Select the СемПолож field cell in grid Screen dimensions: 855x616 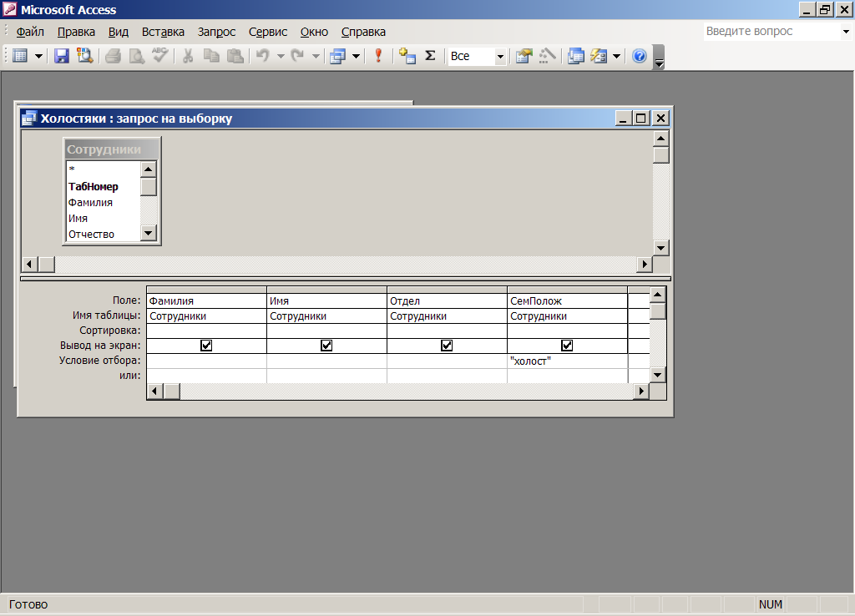pos(567,300)
